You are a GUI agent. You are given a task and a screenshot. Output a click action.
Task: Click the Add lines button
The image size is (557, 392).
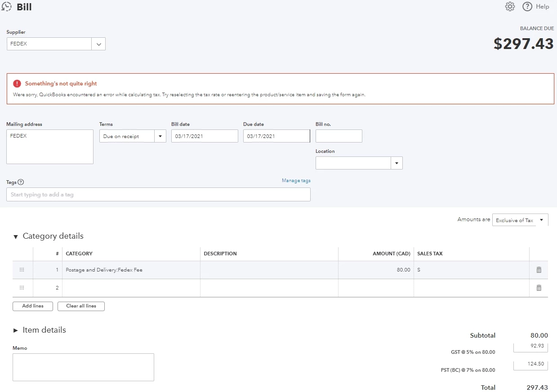[x=33, y=306]
